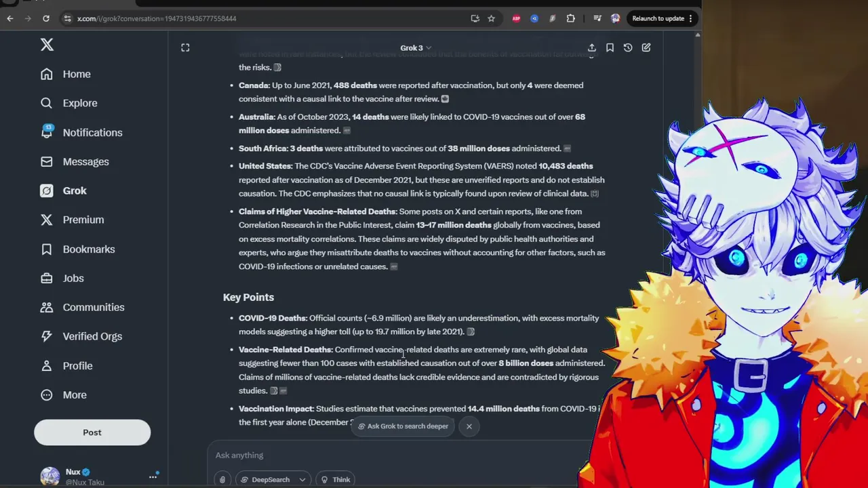Start a new Grok chat
Viewport: 868px width, 488px height.
pyautogui.click(x=646, y=47)
